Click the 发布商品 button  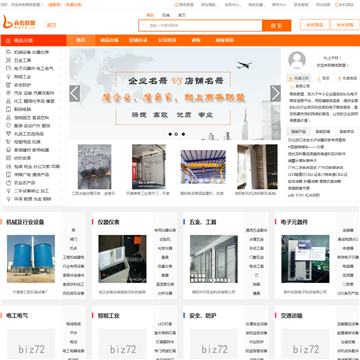[315, 25]
